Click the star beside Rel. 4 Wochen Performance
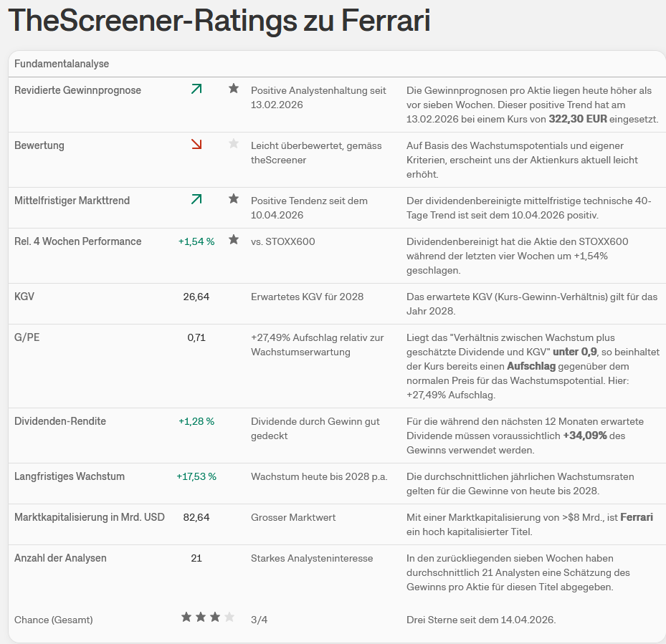Image resolution: width=666 pixels, height=644 pixels. (x=234, y=240)
